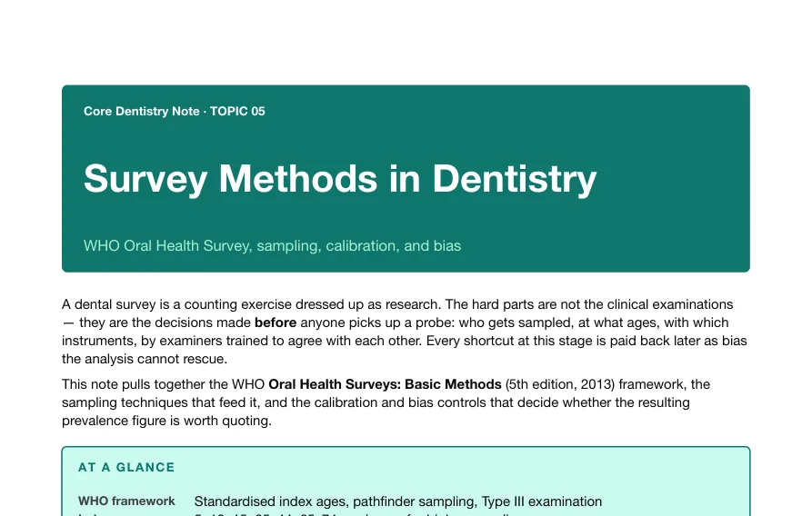Click the word "Survey" in the main title
This screenshot has height=516, width=812.
[x=145, y=179]
